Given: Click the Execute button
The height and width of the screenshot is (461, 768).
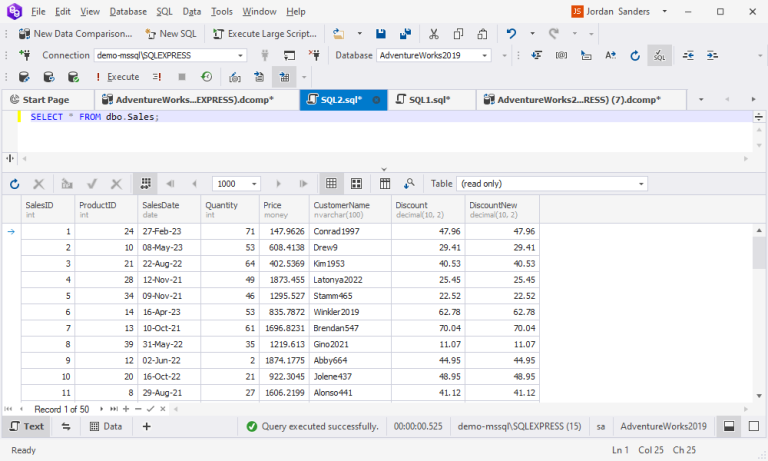Looking at the screenshot, I should point(118,77).
